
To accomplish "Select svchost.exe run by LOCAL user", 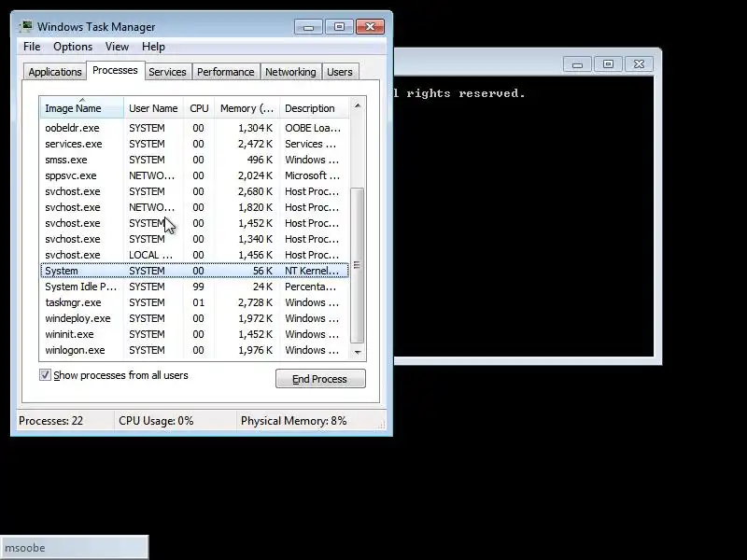I will tap(194, 255).
